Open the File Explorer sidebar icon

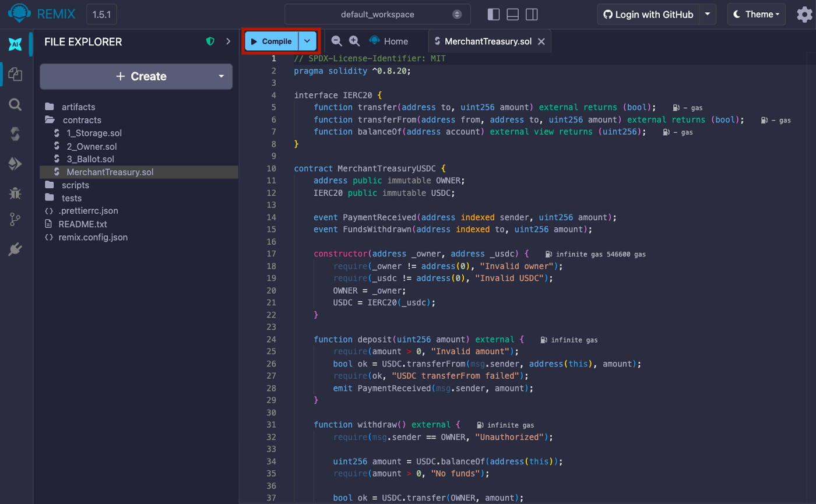click(15, 74)
